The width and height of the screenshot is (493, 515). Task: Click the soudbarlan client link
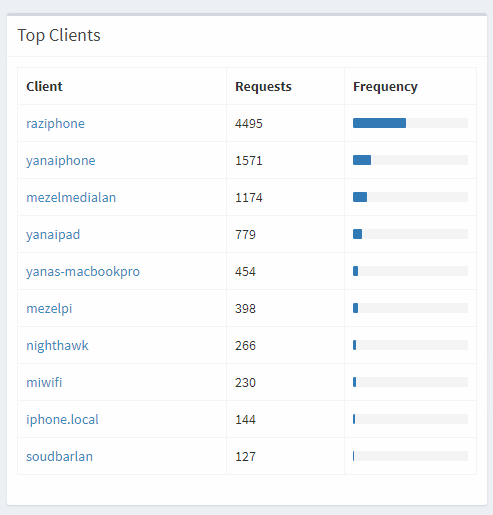[59, 457]
